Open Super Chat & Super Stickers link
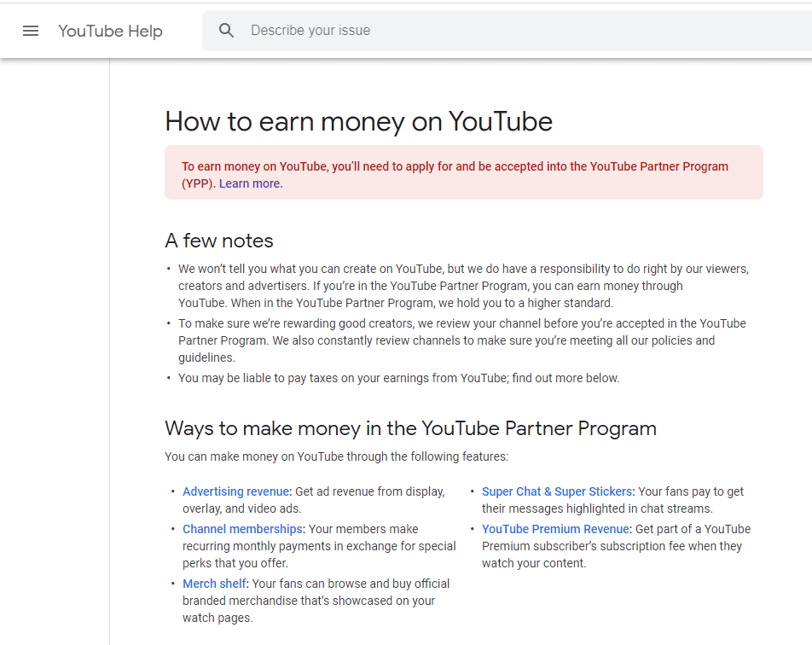 click(557, 491)
